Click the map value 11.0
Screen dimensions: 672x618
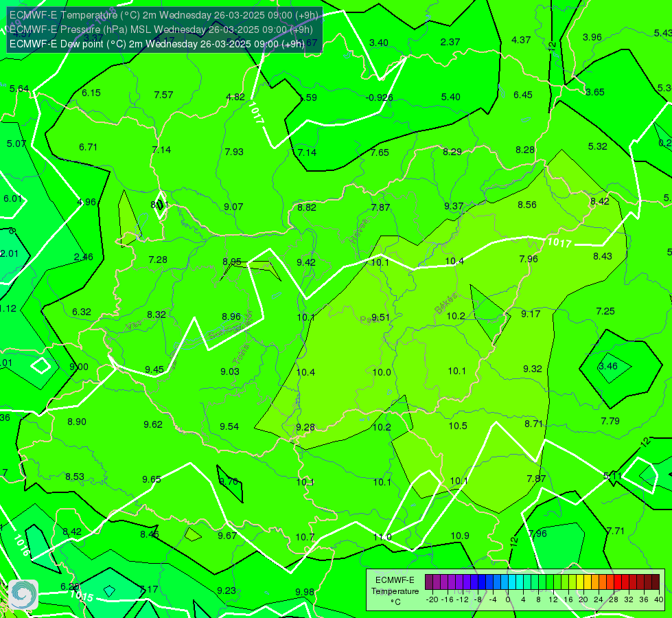tap(382, 537)
